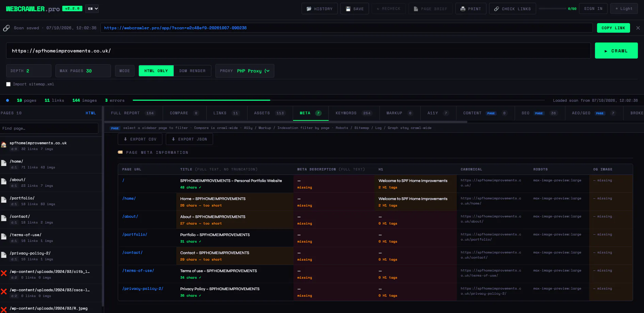Click page icon next to /about/ sidebar entry

(4, 181)
